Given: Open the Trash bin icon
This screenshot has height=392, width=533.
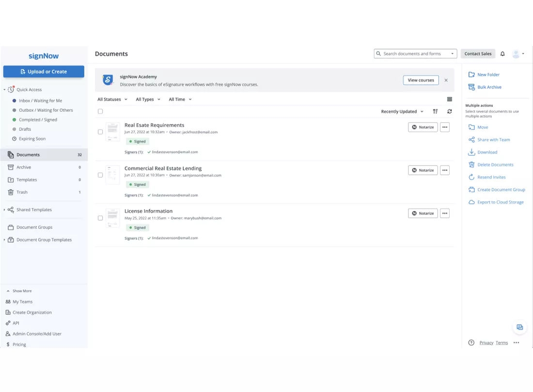Looking at the screenshot, I should 11,192.
